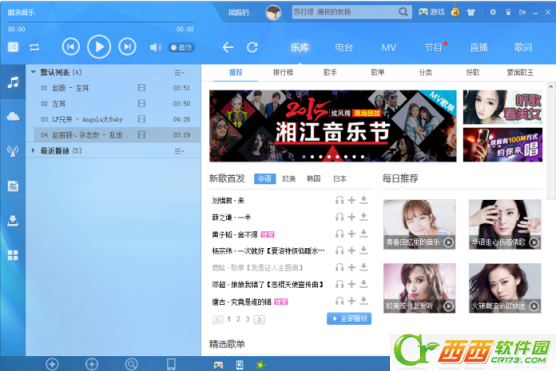Image resolution: width=556 pixels, height=371 pixels.
Task: Open the download manager sidebar icon
Action: click(13, 221)
